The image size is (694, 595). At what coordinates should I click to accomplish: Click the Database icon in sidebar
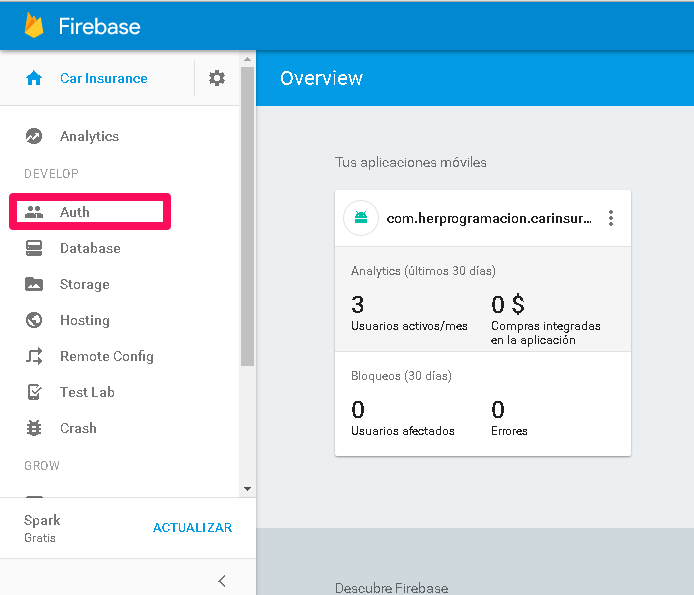[x=34, y=248]
